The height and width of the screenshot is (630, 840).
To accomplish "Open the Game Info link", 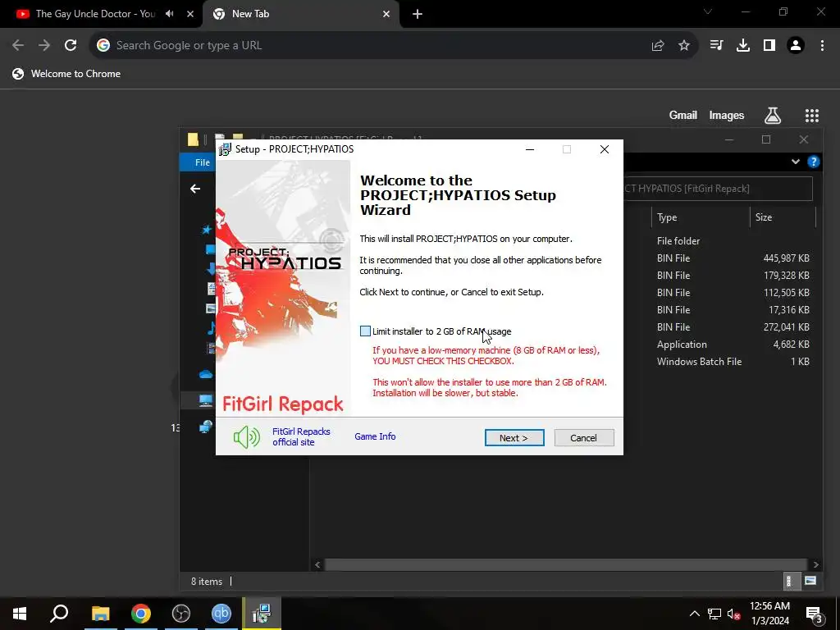I will pyautogui.click(x=375, y=436).
